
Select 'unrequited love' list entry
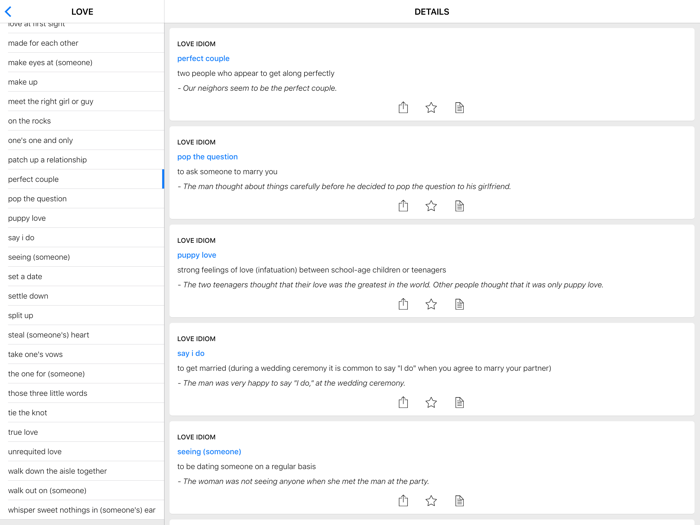pyautogui.click(x=82, y=451)
